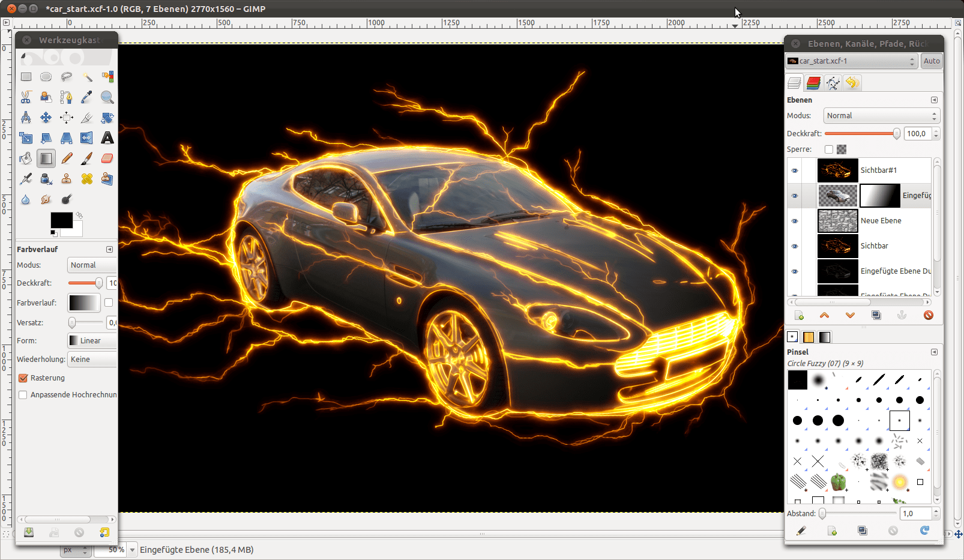Image resolution: width=964 pixels, height=560 pixels.
Task: Collapse the Farbverlauf panel with its arrow
Action: [110, 249]
